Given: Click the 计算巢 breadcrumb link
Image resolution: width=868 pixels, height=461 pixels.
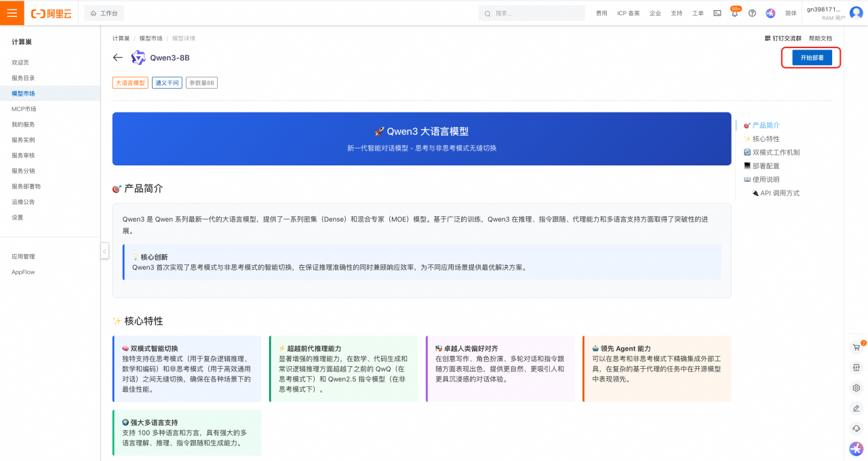Looking at the screenshot, I should pos(121,39).
